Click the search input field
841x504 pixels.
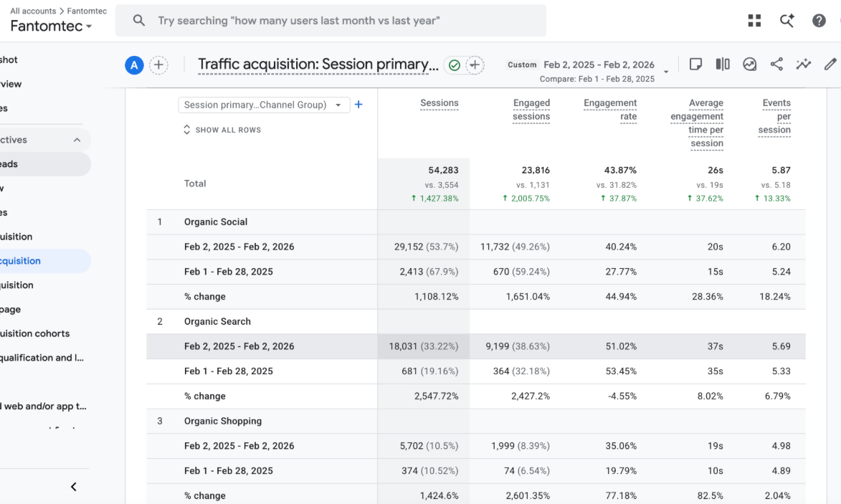click(331, 20)
